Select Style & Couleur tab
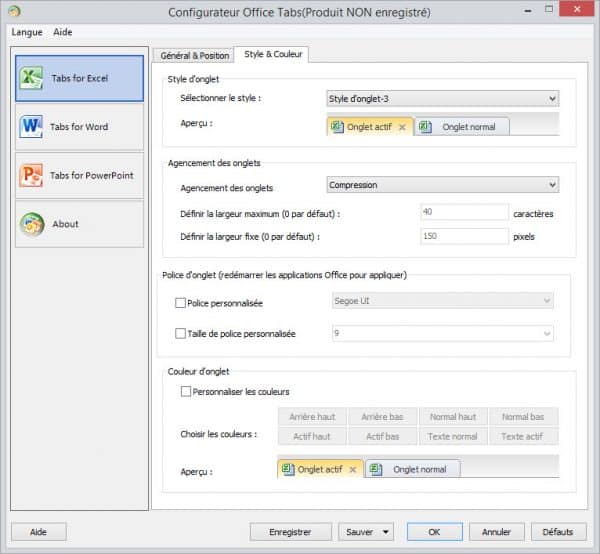 (273, 54)
